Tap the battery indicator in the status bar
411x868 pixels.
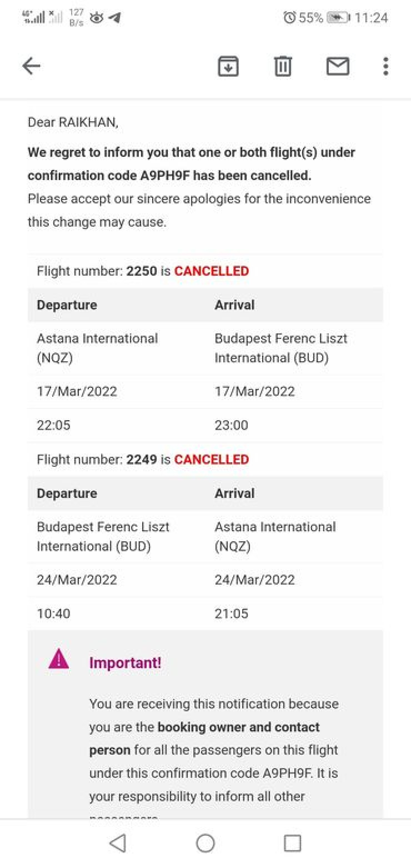click(338, 18)
